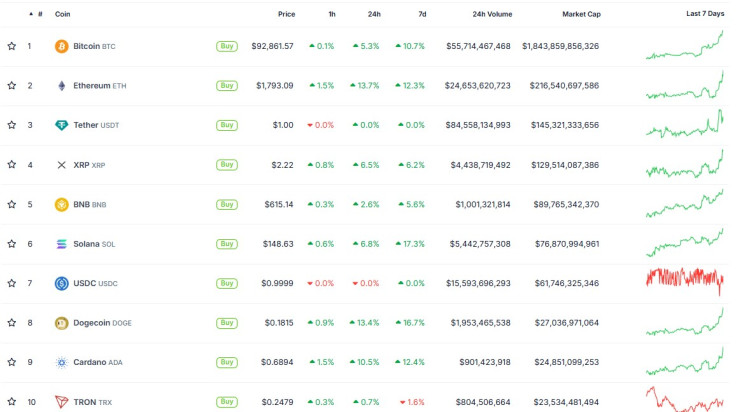This screenshot has height=412, width=736.
Task: Click TRON 7d change 1.6%
Action: 412,402
